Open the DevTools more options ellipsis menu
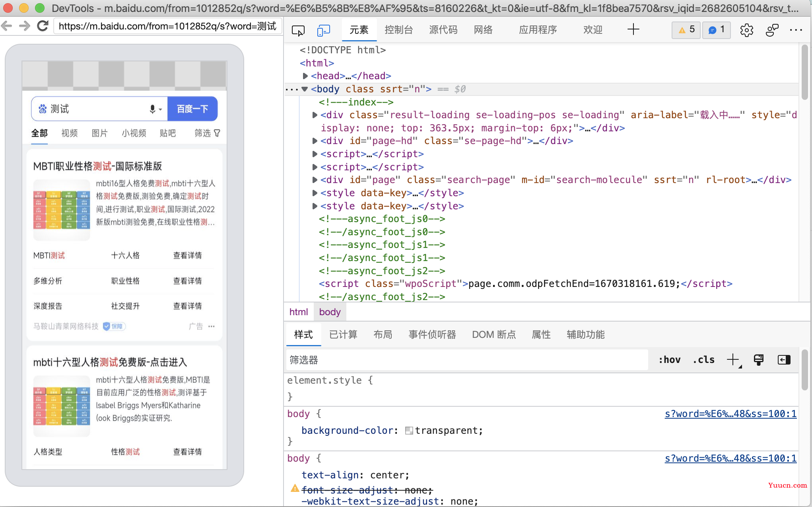 click(796, 30)
